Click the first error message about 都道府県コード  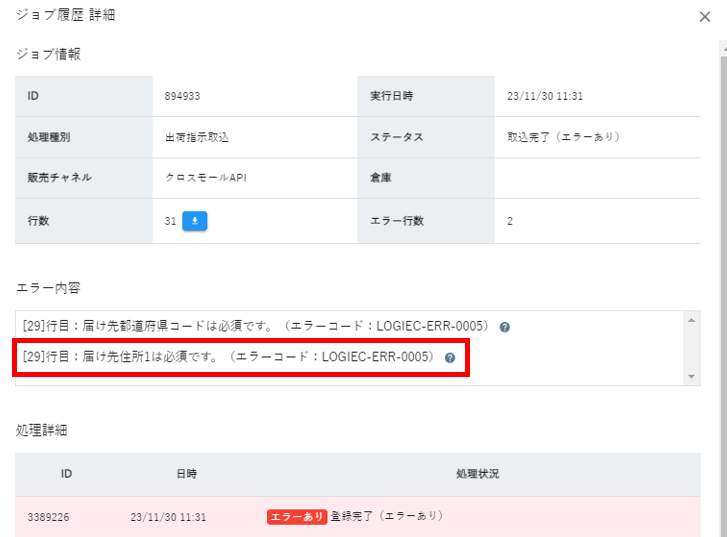pyautogui.click(x=255, y=327)
